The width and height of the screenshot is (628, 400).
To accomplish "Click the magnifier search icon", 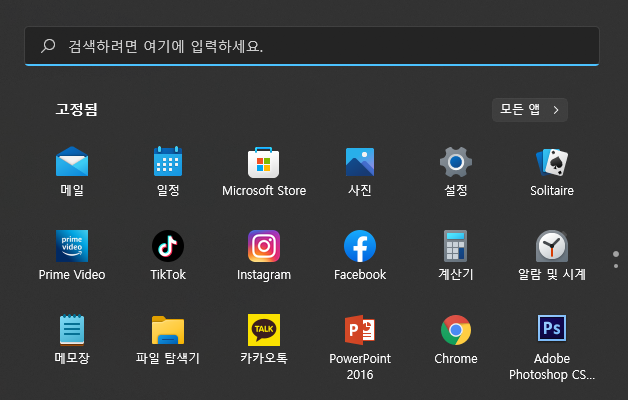I will click(48, 46).
